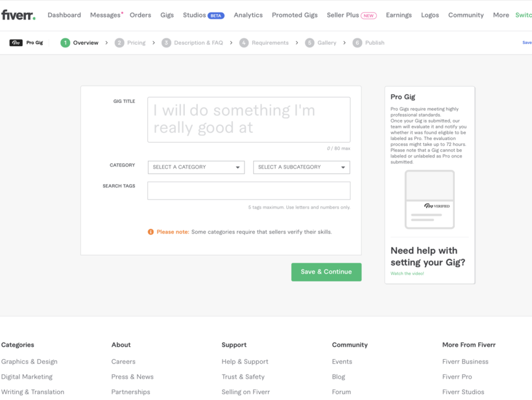Viewport: 532px width, 400px height.
Task: Select the Overview step tab
Action: click(86, 43)
